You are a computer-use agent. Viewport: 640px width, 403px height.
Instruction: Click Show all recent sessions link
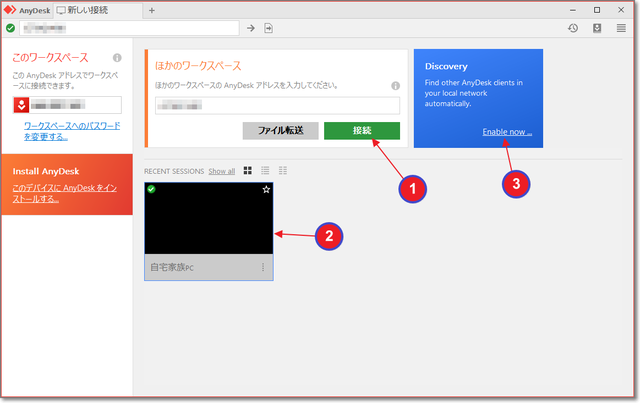[x=221, y=171]
